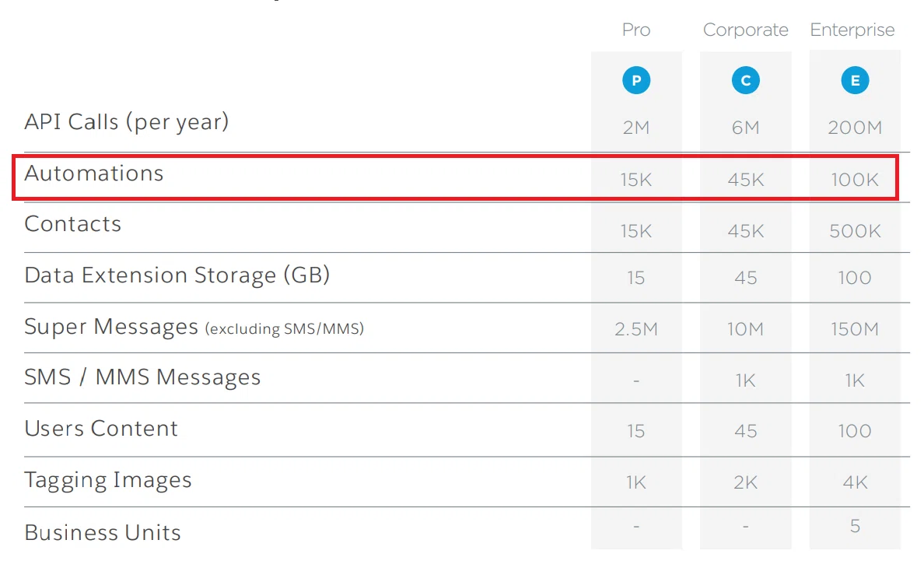Image resolution: width=924 pixels, height=568 pixels.
Task: Click the Business Units row label
Action: tap(103, 533)
